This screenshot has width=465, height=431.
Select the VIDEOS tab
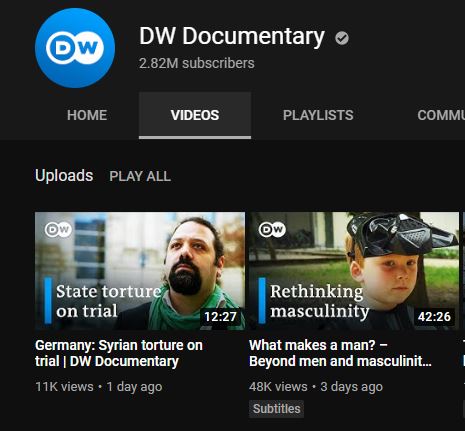click(x=195, y=115)
